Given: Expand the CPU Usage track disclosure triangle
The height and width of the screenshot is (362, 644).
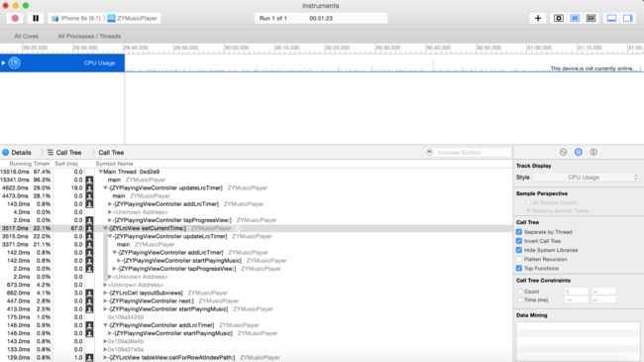Looking at the screenshot, I should [x=3, y=62].
